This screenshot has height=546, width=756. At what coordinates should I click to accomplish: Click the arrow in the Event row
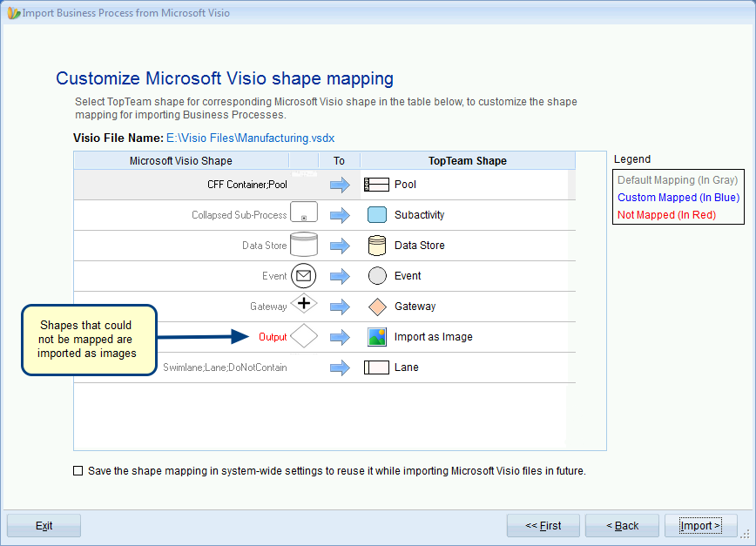tap(340, 276)
